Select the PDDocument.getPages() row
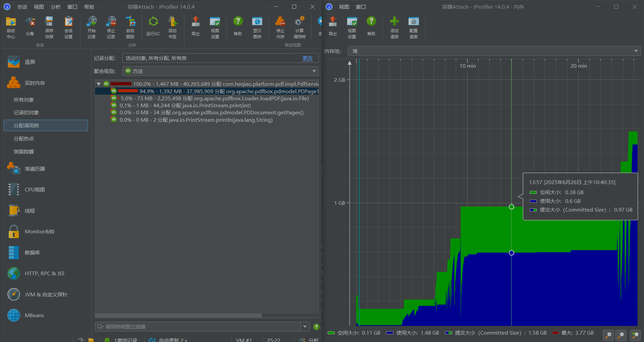644x342 pixels. pyautogui.click(x=207, y=113)
